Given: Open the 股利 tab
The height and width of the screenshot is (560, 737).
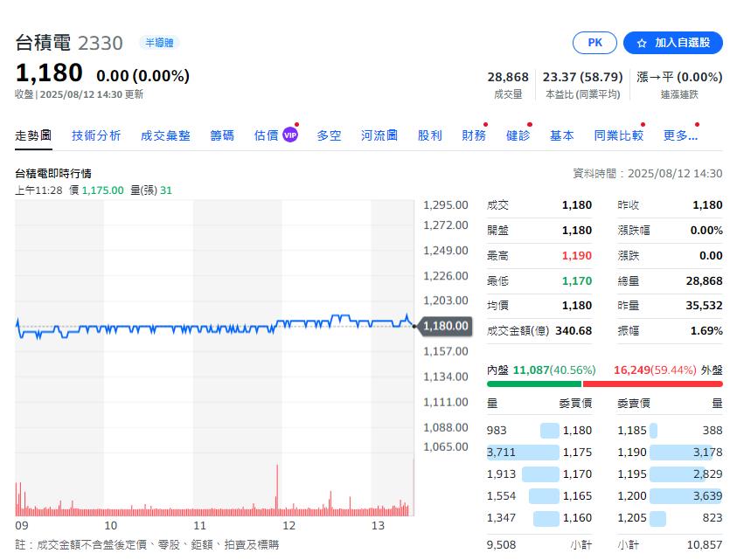Looking at the screenshot, I should point(430,135).
